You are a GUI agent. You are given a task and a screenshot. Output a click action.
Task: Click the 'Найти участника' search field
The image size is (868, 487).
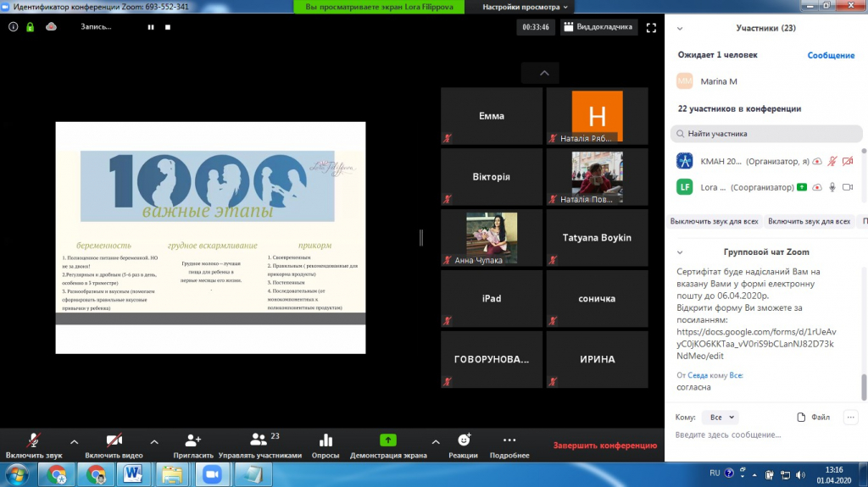766,134
